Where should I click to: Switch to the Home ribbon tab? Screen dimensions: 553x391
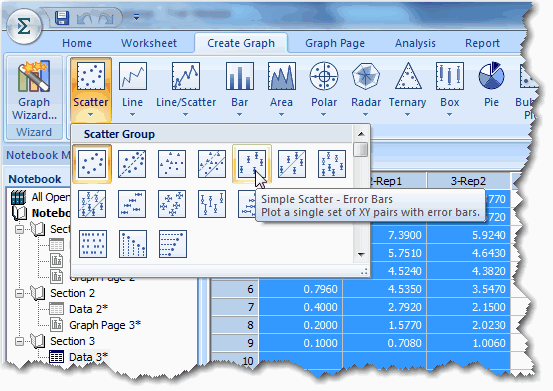pyautogui.click(x=77, y=43)
